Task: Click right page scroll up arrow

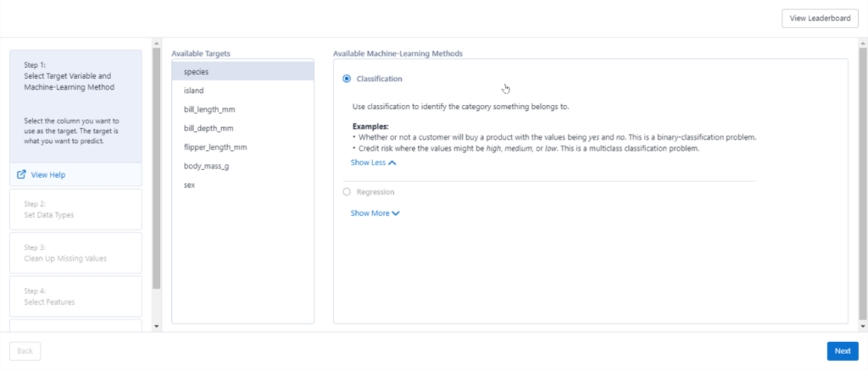Action: [x=863, y=43]
